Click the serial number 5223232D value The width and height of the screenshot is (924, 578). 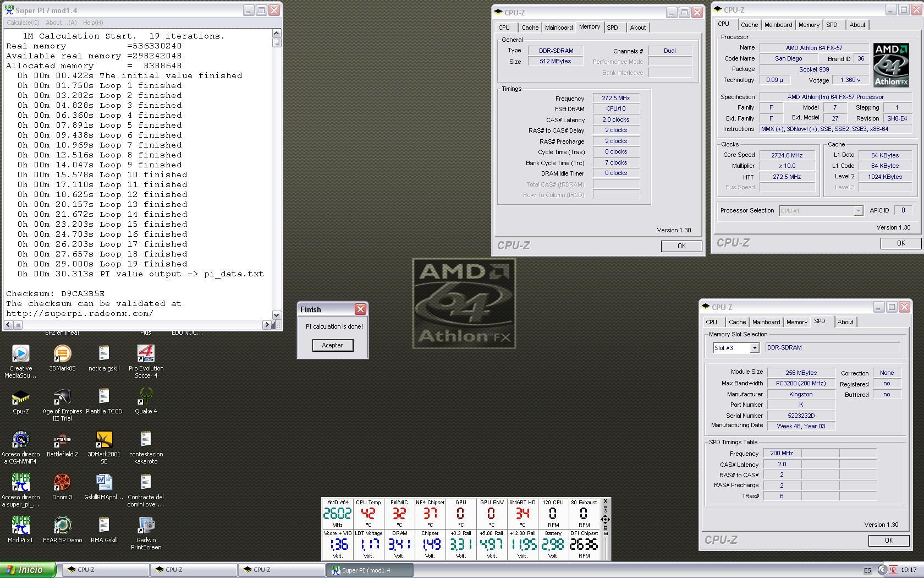click(801, 416)
